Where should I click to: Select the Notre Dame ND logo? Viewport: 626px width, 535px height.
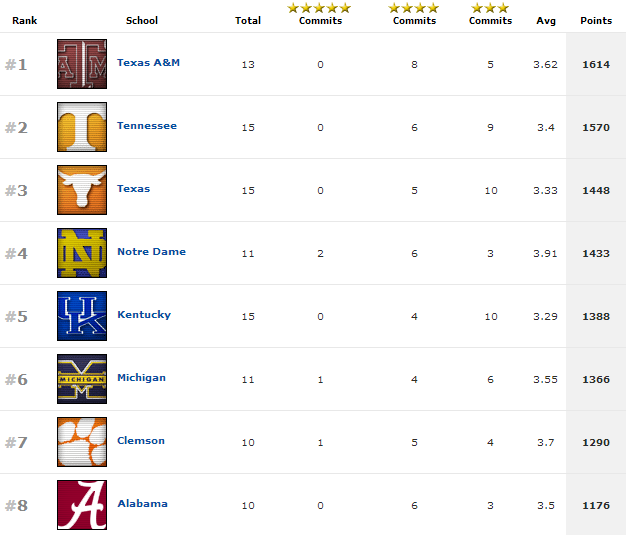coord(82,253)
